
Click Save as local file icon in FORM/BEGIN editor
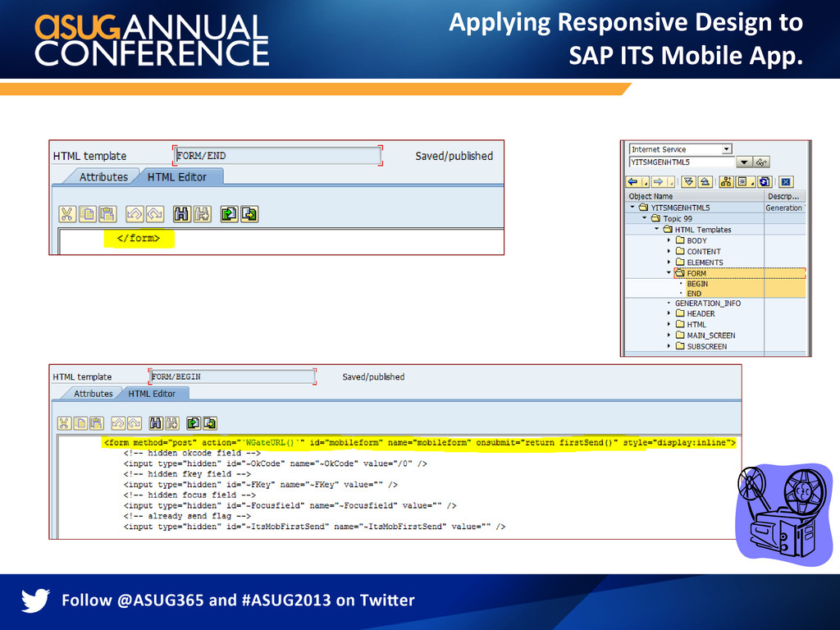(x=209, y=423)
